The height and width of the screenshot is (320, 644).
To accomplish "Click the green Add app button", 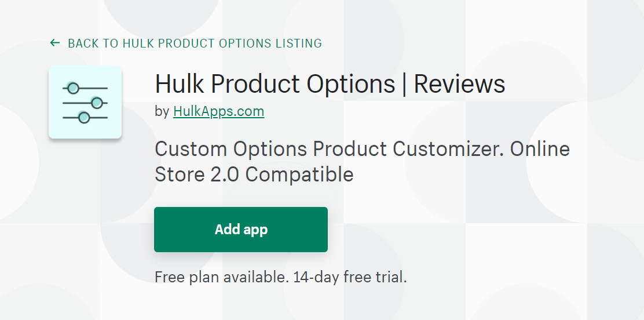I will tap(241, 230).
